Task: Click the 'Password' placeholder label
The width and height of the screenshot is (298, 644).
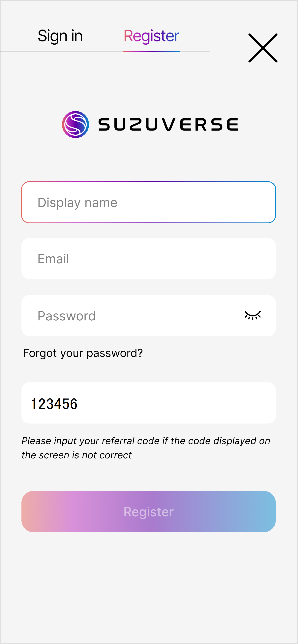Action: [67, 316]
